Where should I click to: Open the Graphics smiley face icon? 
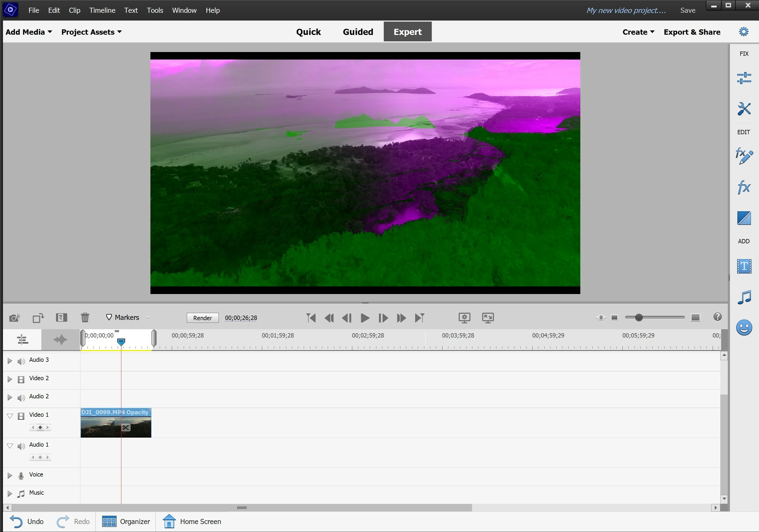[744, 327]
